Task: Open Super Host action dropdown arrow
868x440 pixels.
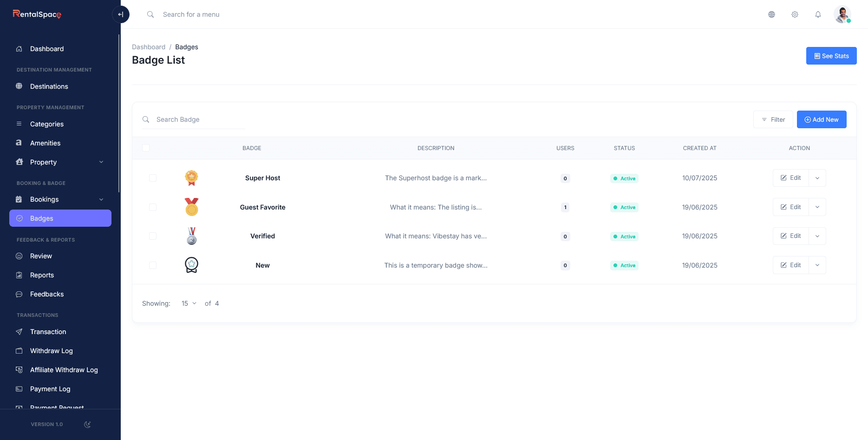Action: click(817, 178)
